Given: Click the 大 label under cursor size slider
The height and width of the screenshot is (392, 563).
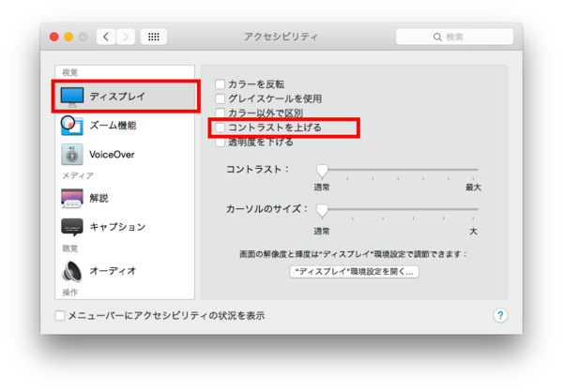Looking at the screenshot, I should [473, 232].
